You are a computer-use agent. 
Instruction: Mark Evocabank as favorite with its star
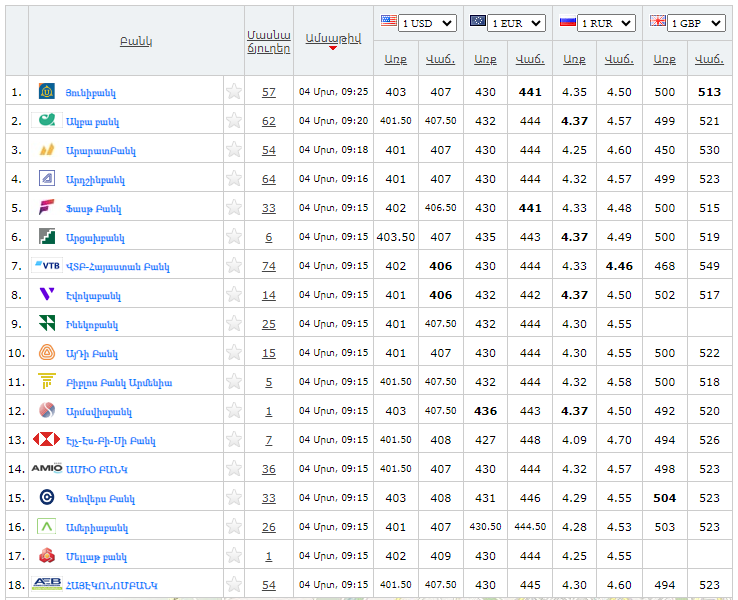234,295
